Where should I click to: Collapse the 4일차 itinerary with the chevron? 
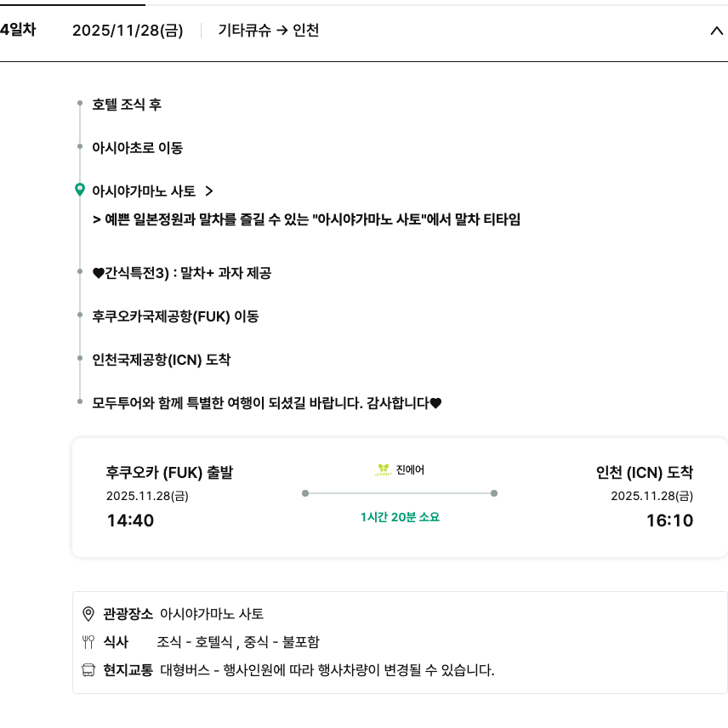pos(715,31)
